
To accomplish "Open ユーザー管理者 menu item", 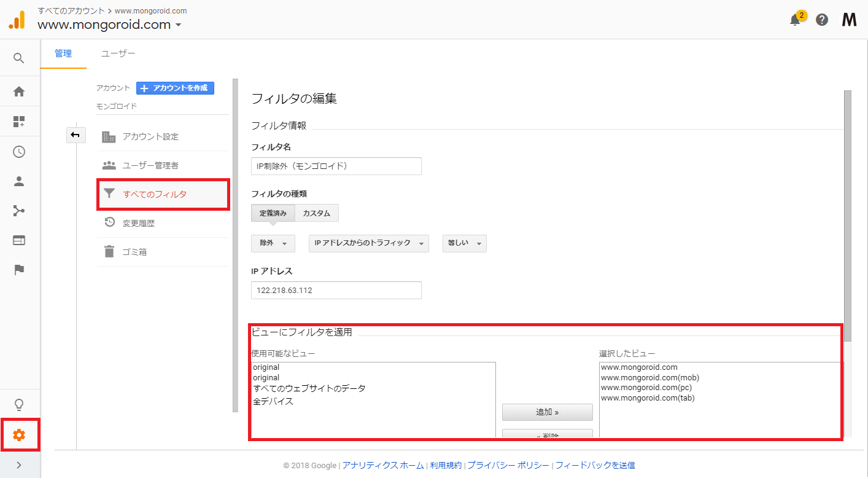I will pyautogui.click(x=163, y=165).
